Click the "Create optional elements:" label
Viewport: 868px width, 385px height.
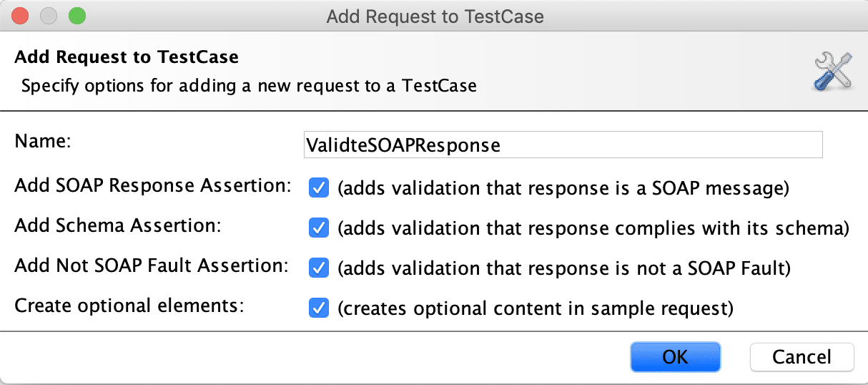(x=129, y=306)
